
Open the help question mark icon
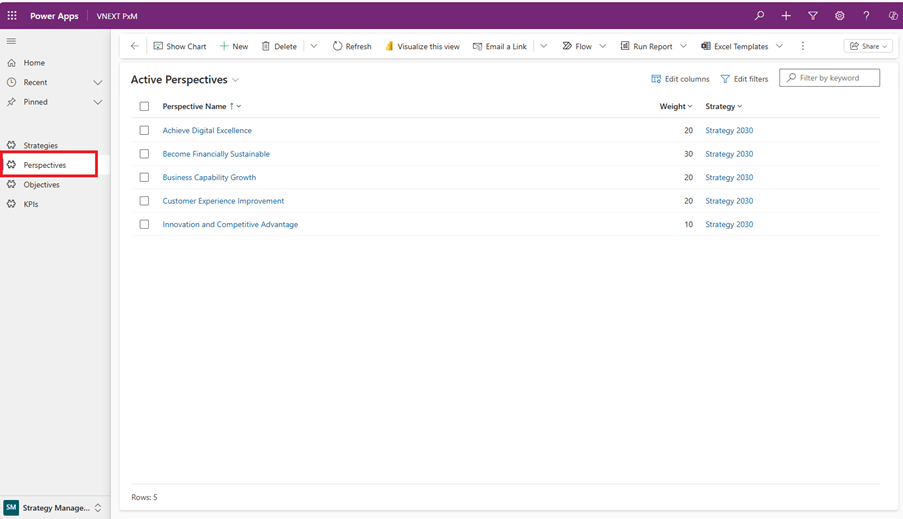click(x=866, y=16)
